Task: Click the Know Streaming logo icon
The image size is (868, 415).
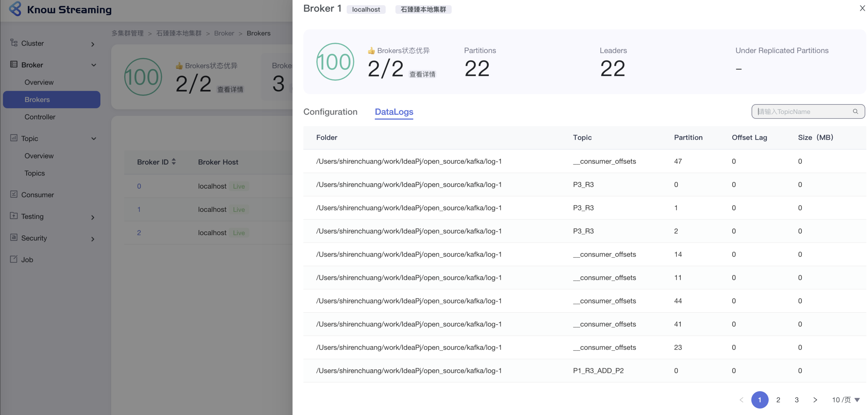Action: pos(15,9)
